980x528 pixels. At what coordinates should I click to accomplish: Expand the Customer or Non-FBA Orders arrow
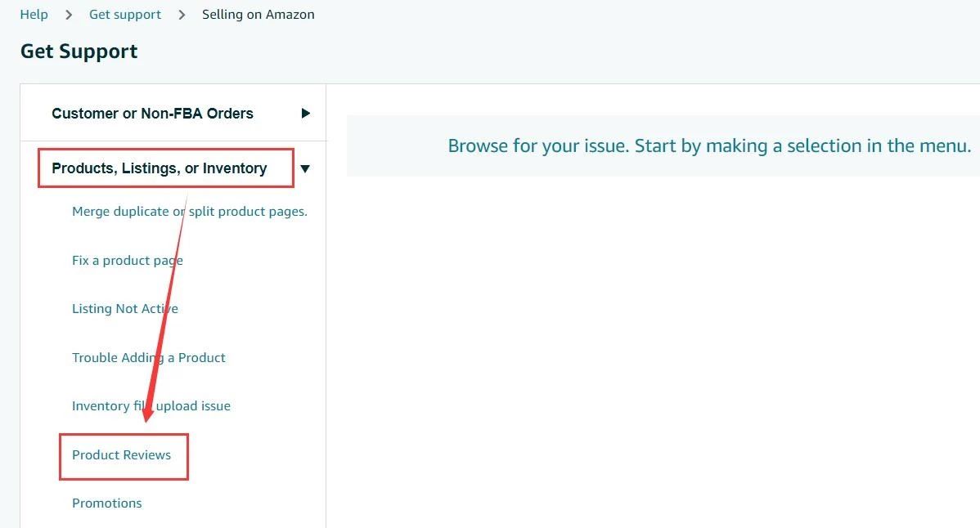point(305,114)
